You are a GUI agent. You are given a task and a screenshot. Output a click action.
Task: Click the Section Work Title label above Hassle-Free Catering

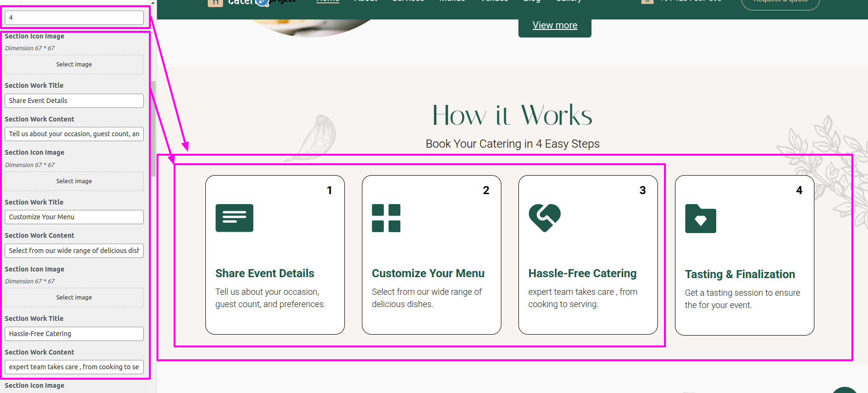click(x=34, y=318)
